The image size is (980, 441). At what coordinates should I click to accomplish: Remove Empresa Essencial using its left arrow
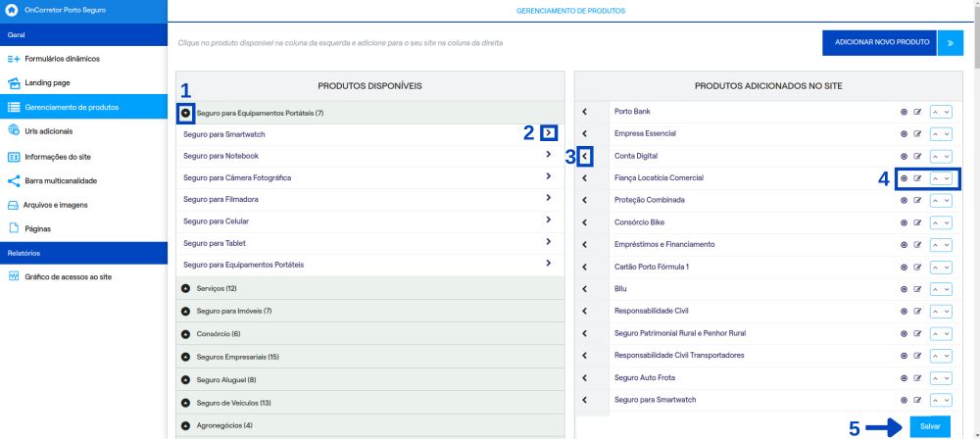click(x=585, y=133)
